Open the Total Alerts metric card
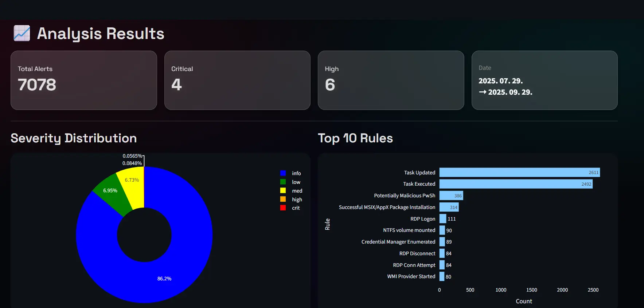The height and width of the screenshot is (308, 644). [83, 80]
